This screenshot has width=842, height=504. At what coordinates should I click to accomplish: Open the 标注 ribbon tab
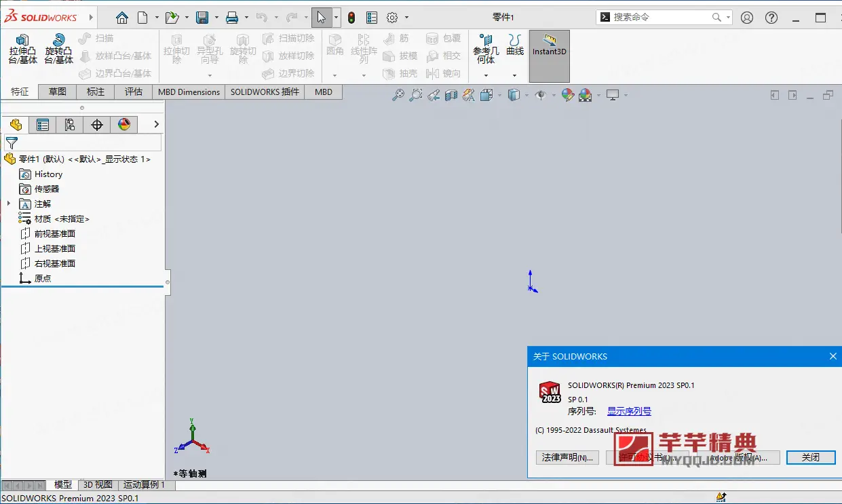(x=96, y=92)
